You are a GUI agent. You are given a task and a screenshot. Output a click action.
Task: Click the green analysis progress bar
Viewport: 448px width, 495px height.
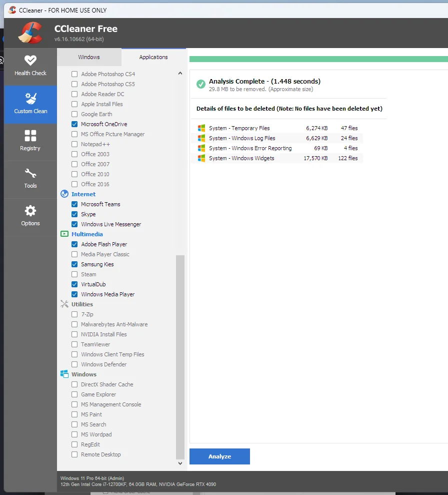(x=318, y=59)
